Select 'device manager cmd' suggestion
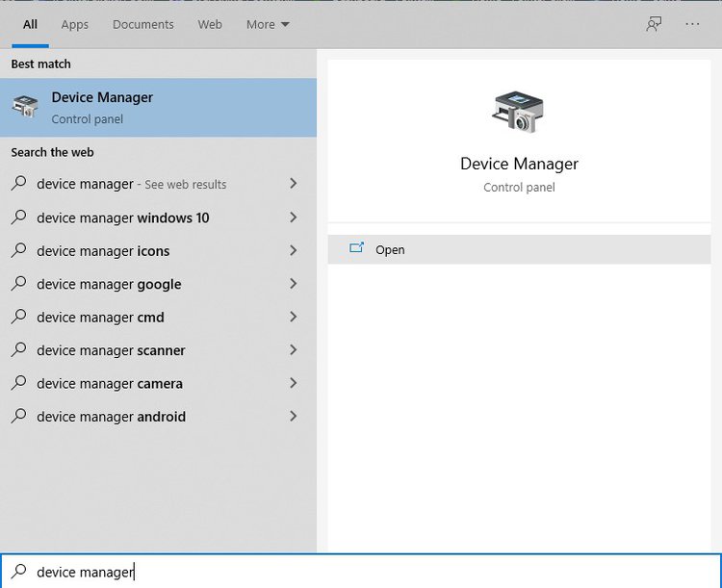This screenshot has width=722, height=588. tap(158, 317)
